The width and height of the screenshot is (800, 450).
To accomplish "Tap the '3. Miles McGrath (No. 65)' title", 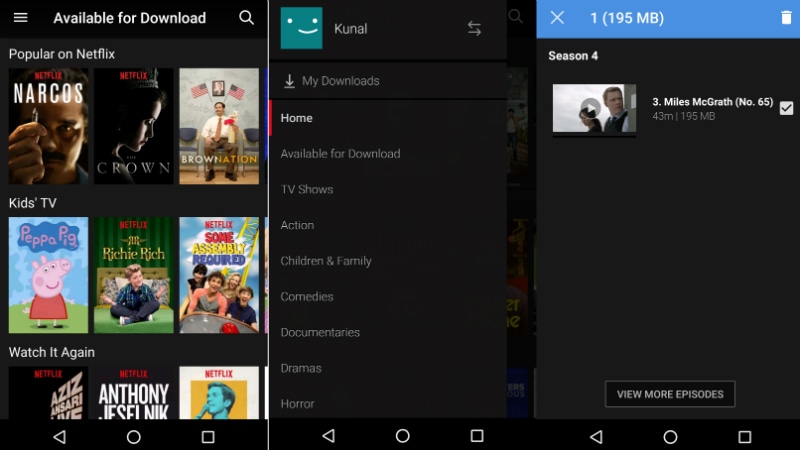I will pyautogui.click(x=712, y=102).
